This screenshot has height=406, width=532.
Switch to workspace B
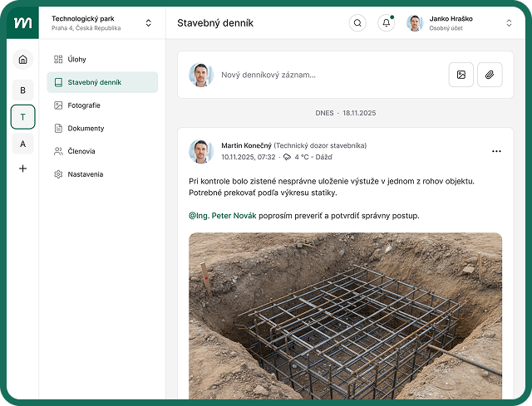click(22, 90)
